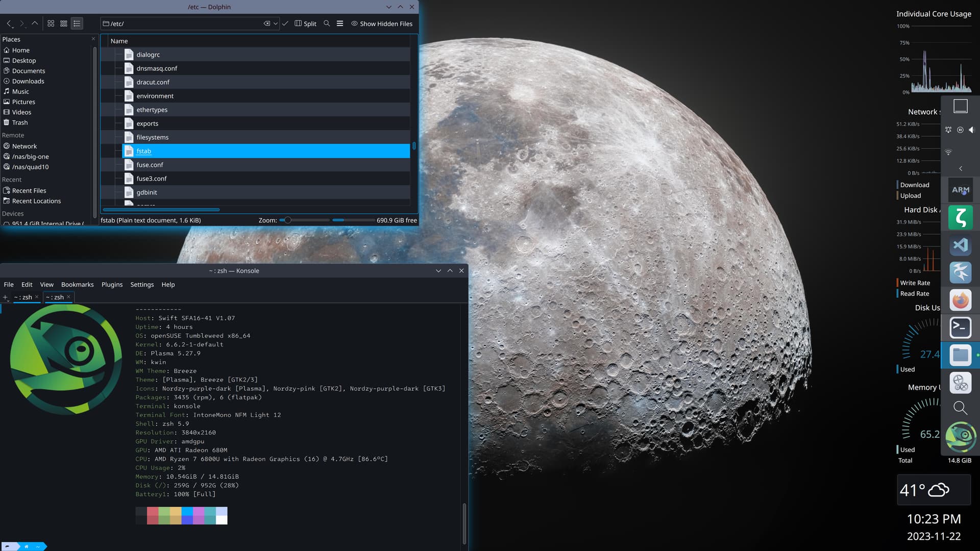
Task: Open Konsole Bookmarks menu
Action: [x=78, y=285]
